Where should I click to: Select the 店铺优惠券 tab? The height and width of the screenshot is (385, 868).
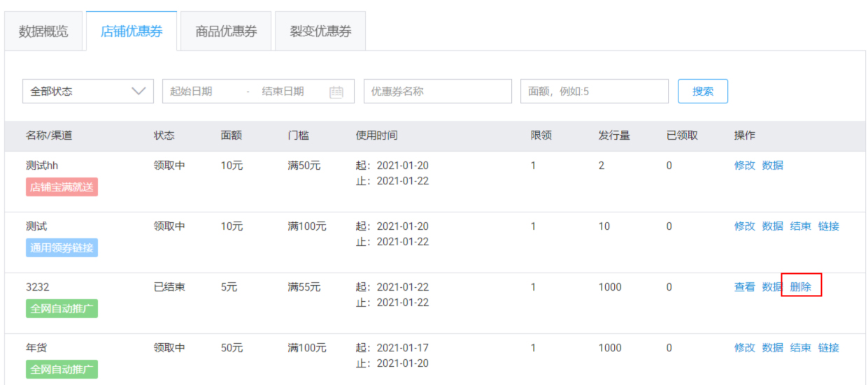[x=131, y=31]
